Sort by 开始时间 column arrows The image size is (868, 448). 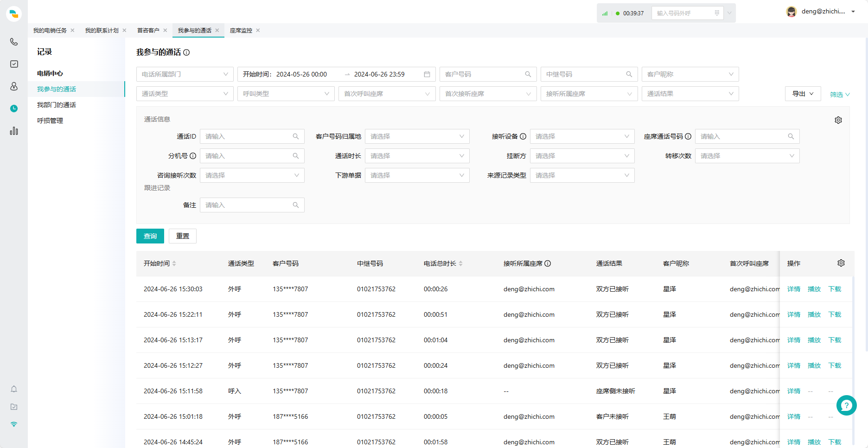pos(174,263)
